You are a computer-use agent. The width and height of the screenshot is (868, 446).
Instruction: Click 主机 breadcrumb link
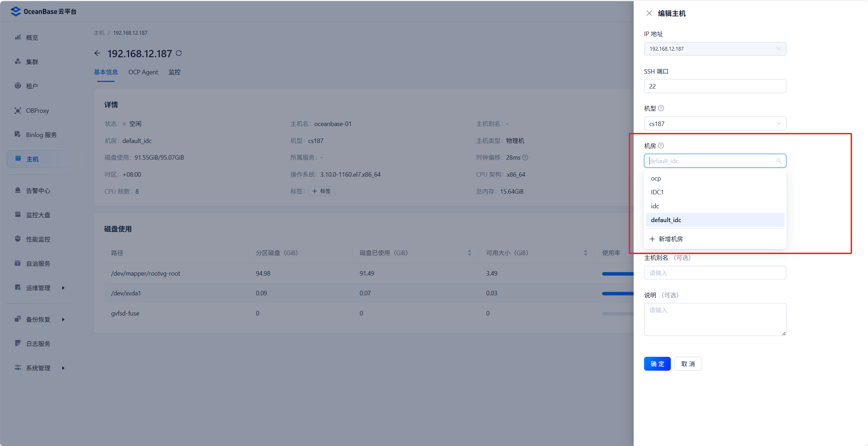point(99,33)
